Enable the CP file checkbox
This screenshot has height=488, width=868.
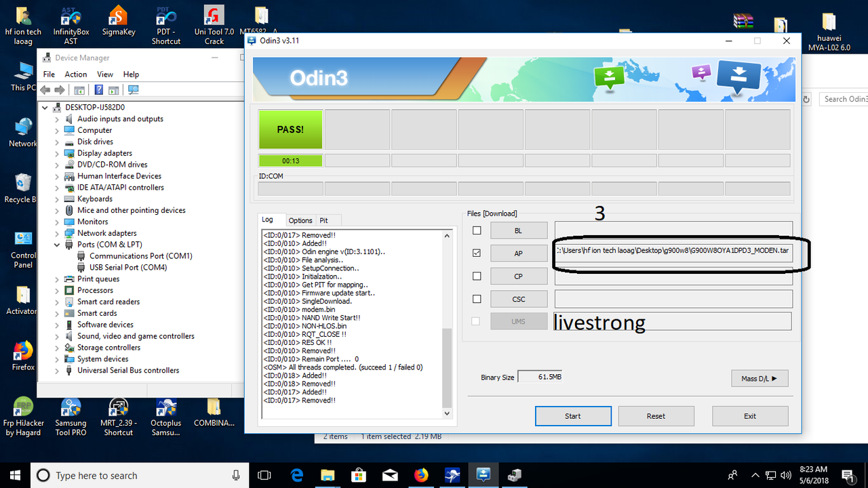(477, 276)
